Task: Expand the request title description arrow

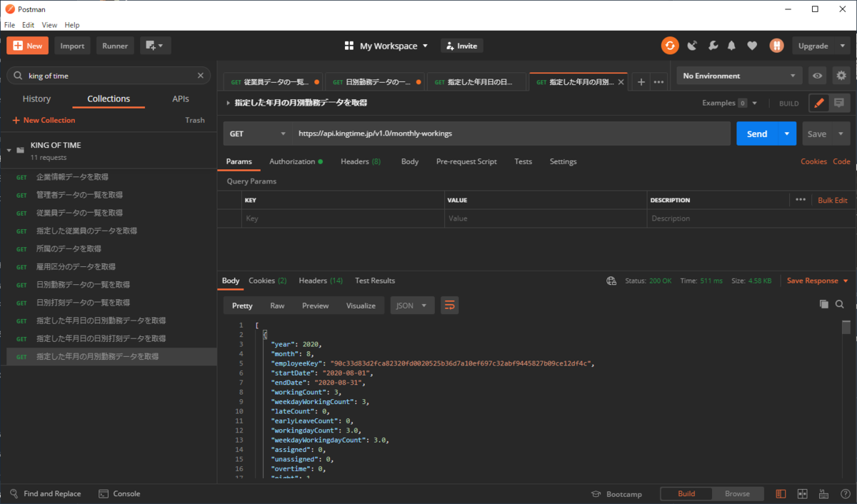Action: pyautogui.click(x=228, y=103)
